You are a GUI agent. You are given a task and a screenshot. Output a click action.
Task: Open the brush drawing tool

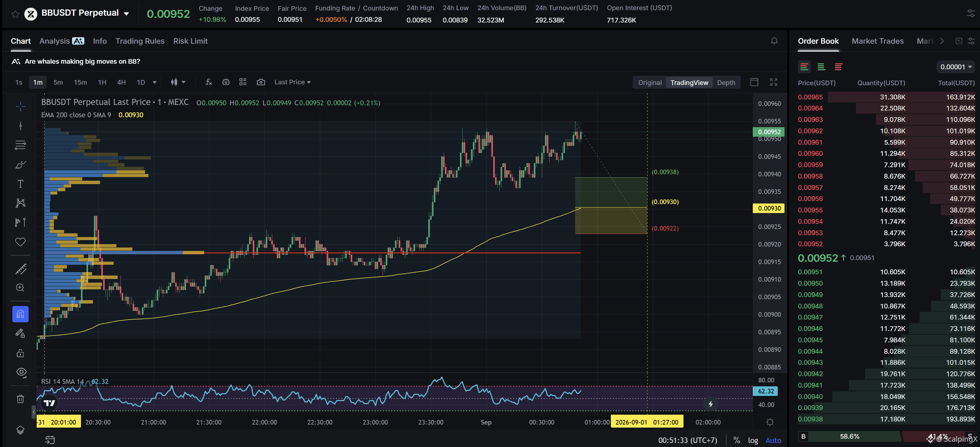[x=21, y=164]
